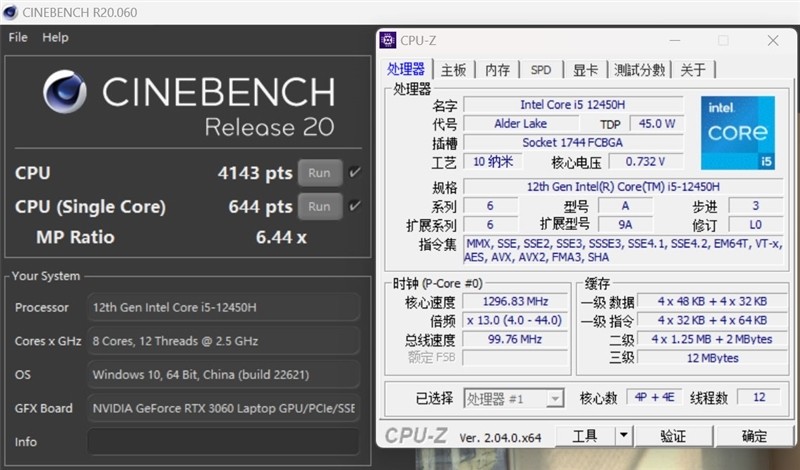The image size is (800, 470).
Task: Click the 4143 pts CPU score
Action: 255,173
